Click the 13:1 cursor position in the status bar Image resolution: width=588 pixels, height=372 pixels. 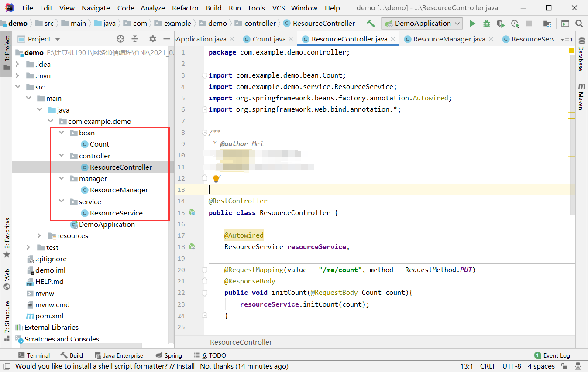[x=467, y=366]
